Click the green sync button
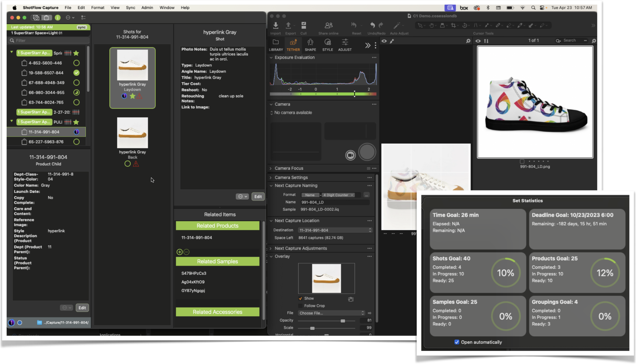This screenshot has width=636, height=364. pyautogui.click(x=82, y=27)
